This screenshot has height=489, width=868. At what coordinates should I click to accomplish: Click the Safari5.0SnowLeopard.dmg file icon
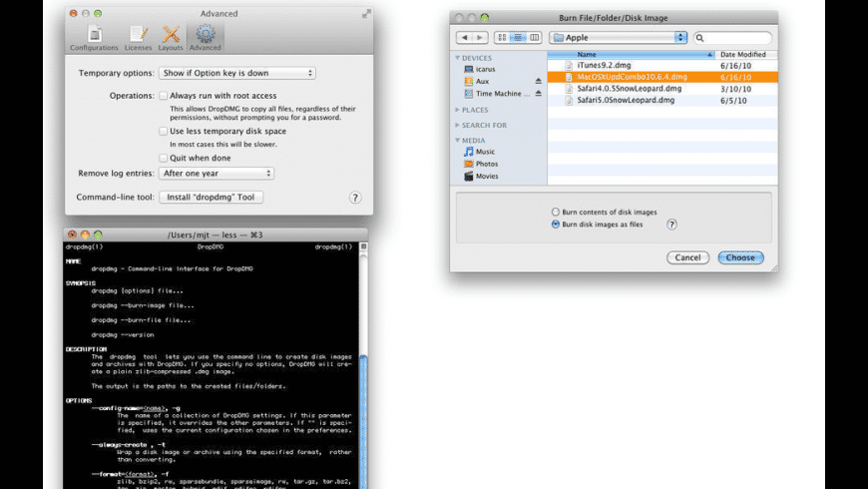569,100
